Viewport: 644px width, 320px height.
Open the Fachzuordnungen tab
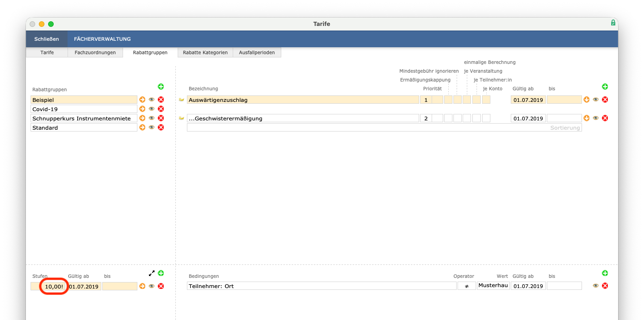[x=95, y=52]
